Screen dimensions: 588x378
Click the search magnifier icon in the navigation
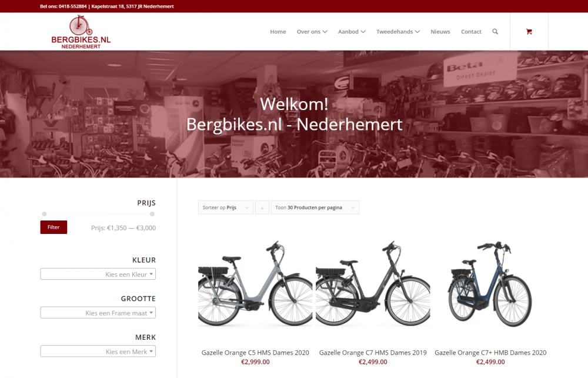(495, 32)
